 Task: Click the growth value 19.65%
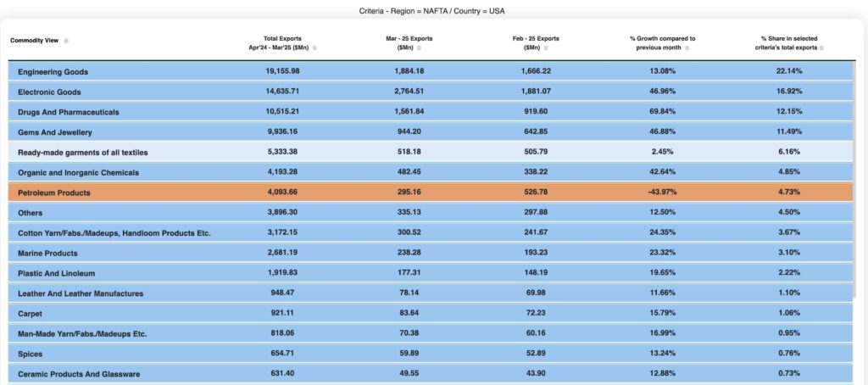click(x=662, y=272)
